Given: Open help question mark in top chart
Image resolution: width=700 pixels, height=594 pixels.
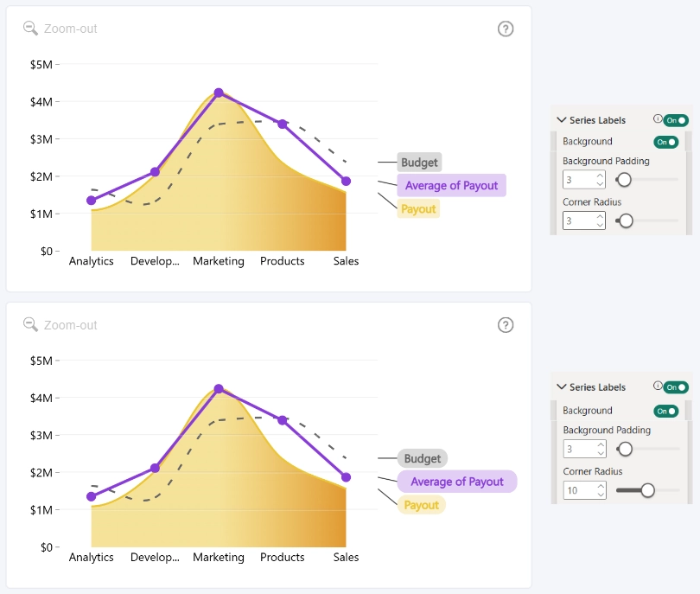Looking at the screenshot, I should click(506, 29).
